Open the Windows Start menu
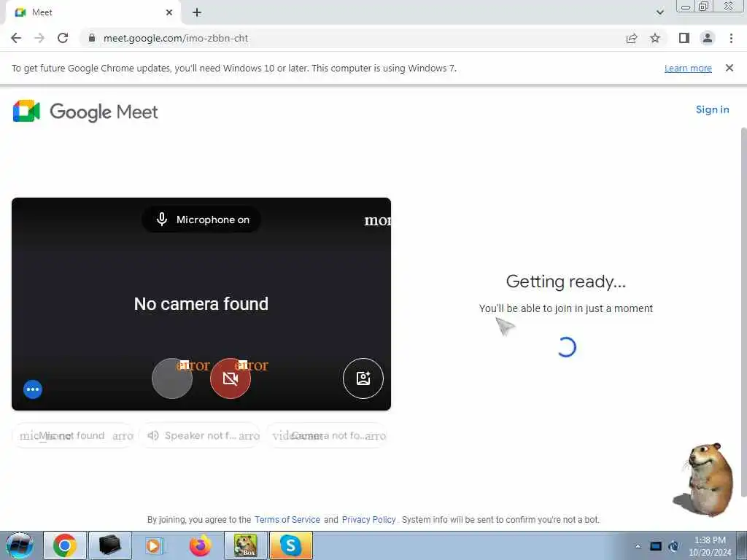 click(20, 545)
